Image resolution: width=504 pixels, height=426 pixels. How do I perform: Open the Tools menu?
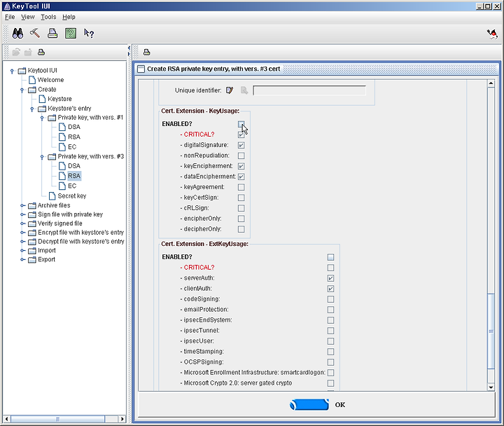pos(48,17)
